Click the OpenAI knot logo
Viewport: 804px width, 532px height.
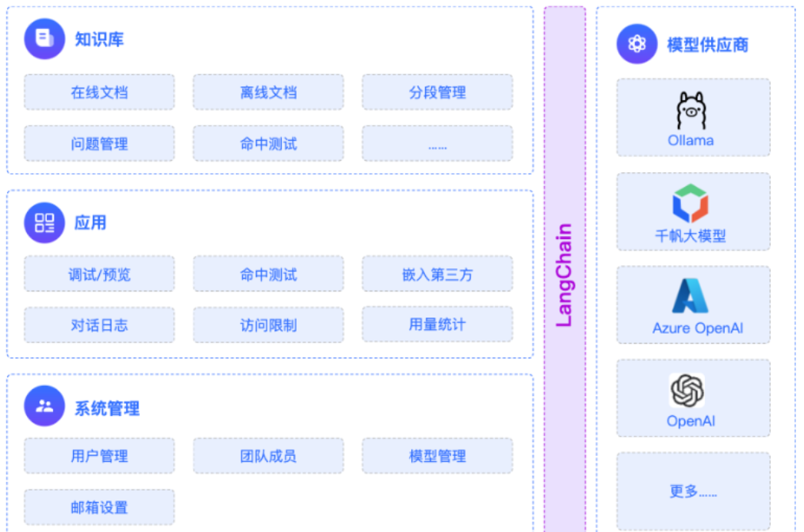(x=687, y=391)
